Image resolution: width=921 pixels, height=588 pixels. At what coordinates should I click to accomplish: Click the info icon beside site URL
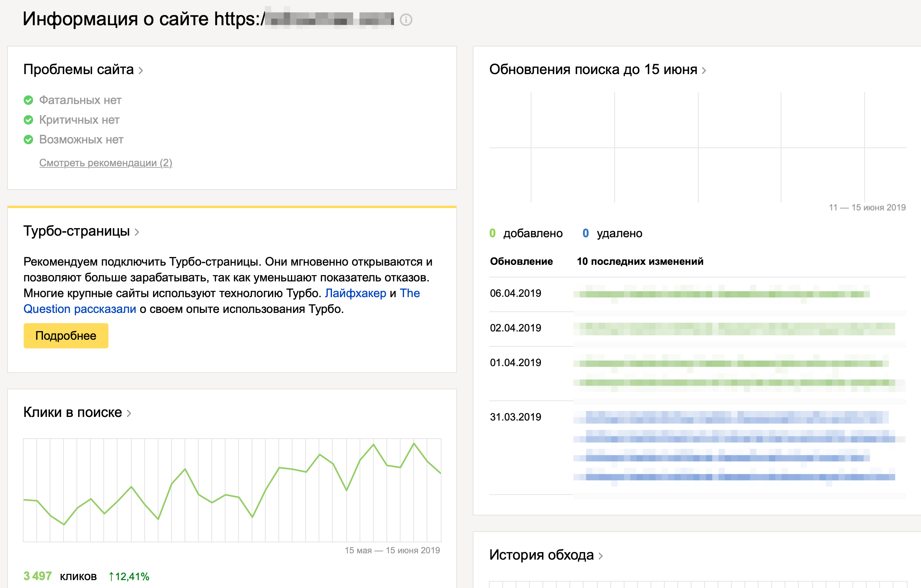[406, 20]
